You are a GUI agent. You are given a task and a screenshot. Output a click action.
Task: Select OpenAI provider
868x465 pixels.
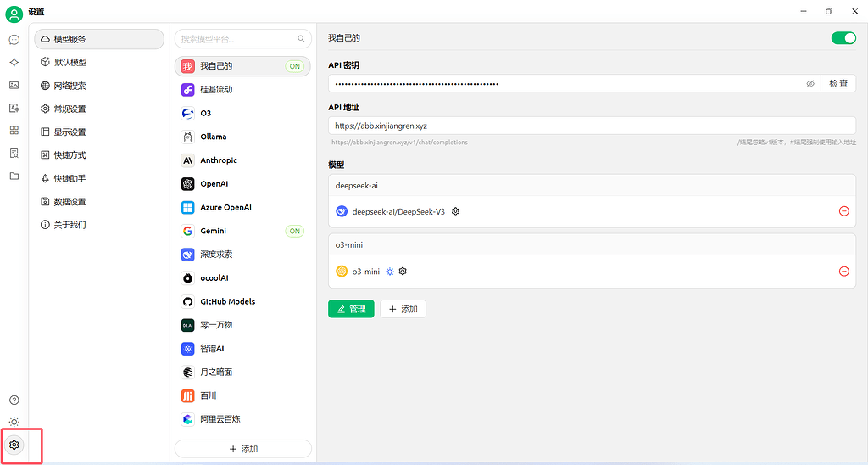click(x=242, y=184)
